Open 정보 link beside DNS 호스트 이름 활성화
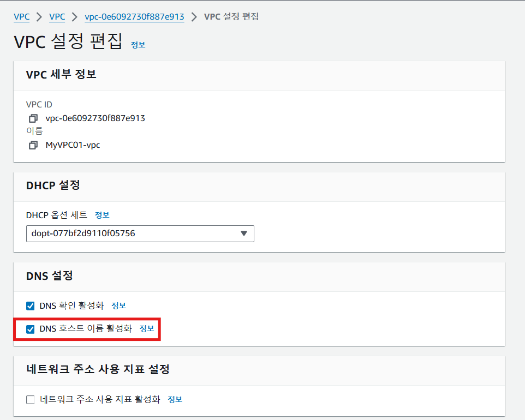 (147, 329)
